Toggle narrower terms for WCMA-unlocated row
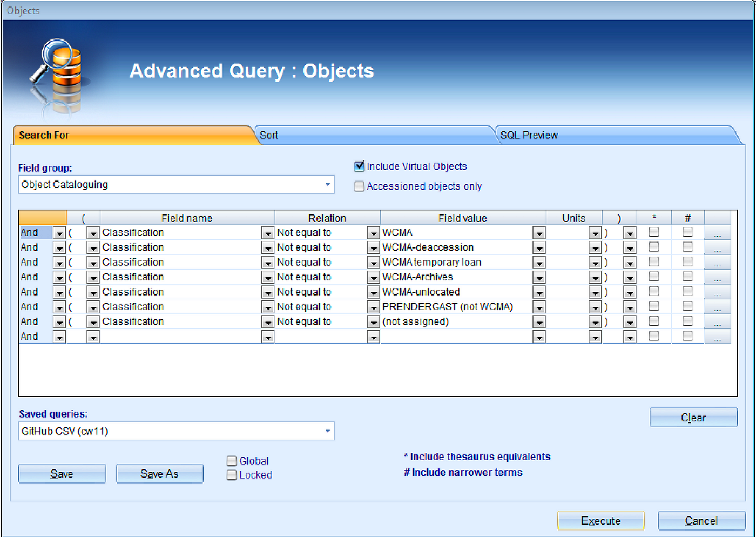This screenshot has height=537, width=756. point(687,291)
